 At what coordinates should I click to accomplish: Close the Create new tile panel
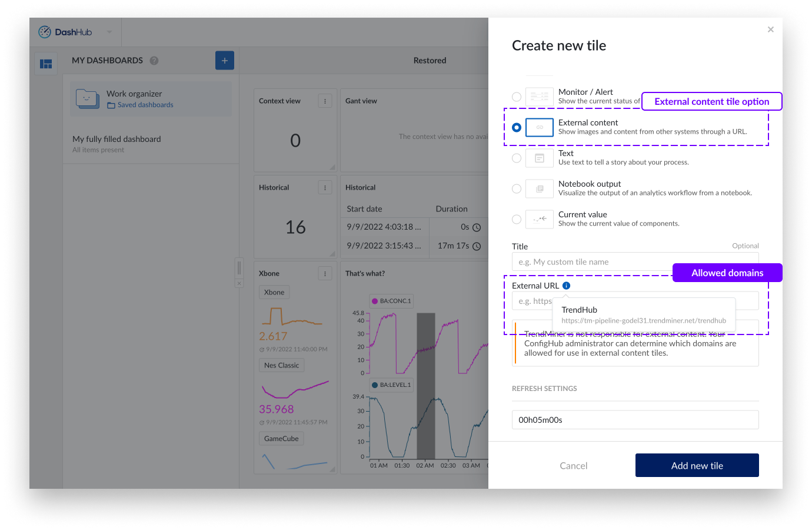pos(770,29)
